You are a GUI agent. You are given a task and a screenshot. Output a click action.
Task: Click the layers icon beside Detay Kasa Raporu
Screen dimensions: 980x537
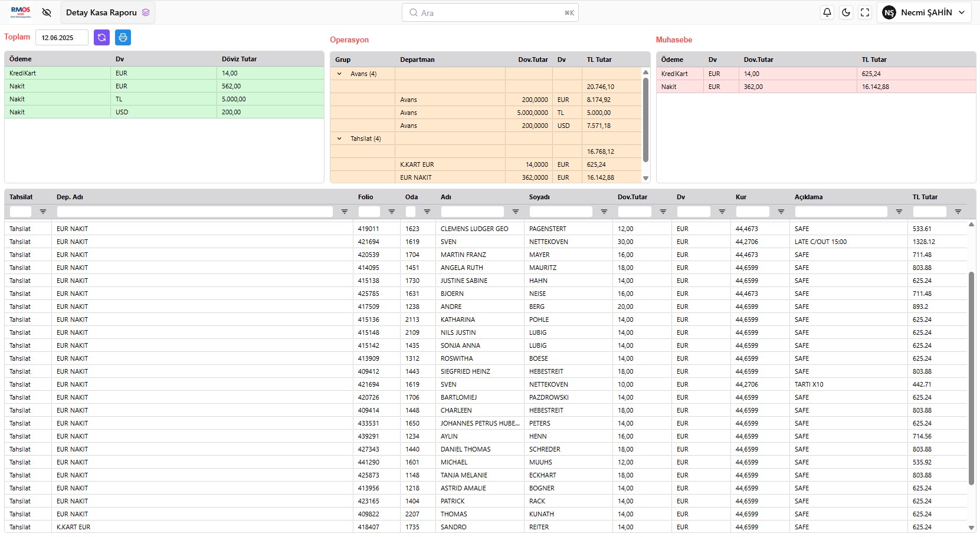[x=146, y=12]
